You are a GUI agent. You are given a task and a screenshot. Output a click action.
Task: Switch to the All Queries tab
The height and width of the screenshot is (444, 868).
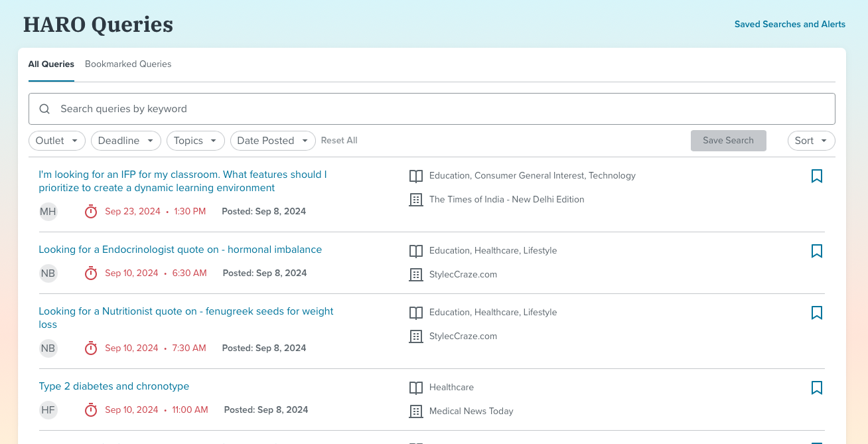coord(51,64)
